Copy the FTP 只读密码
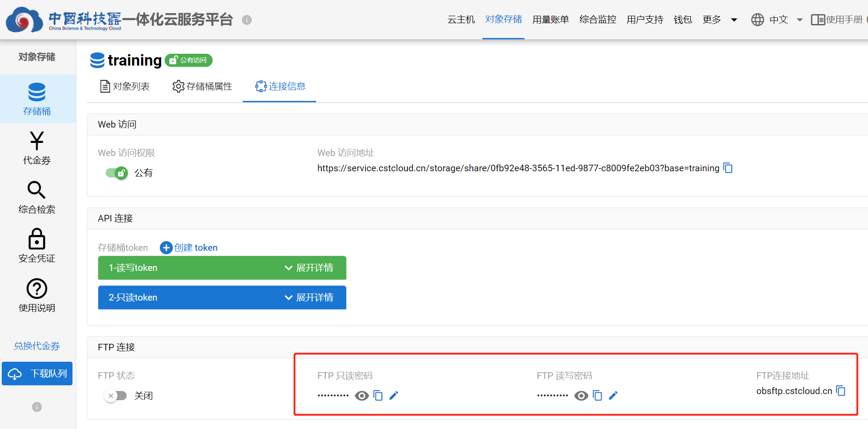 point(378,396)
